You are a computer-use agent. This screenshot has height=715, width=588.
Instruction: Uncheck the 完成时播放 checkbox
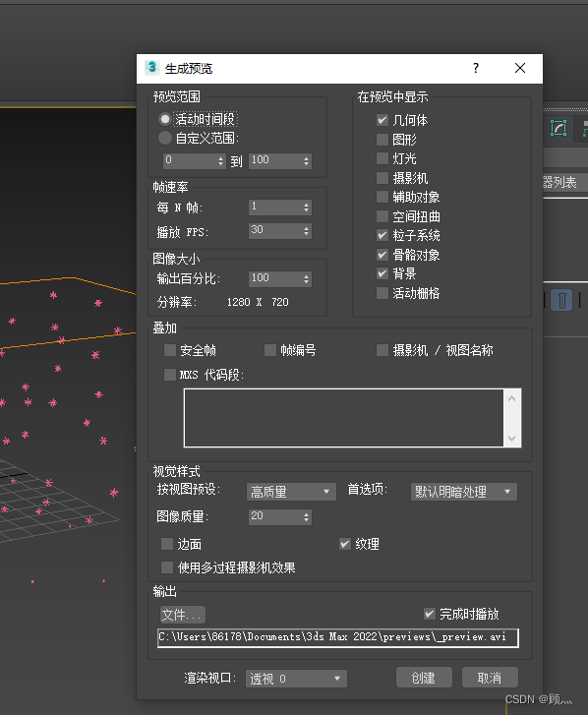tap(430, 614)
